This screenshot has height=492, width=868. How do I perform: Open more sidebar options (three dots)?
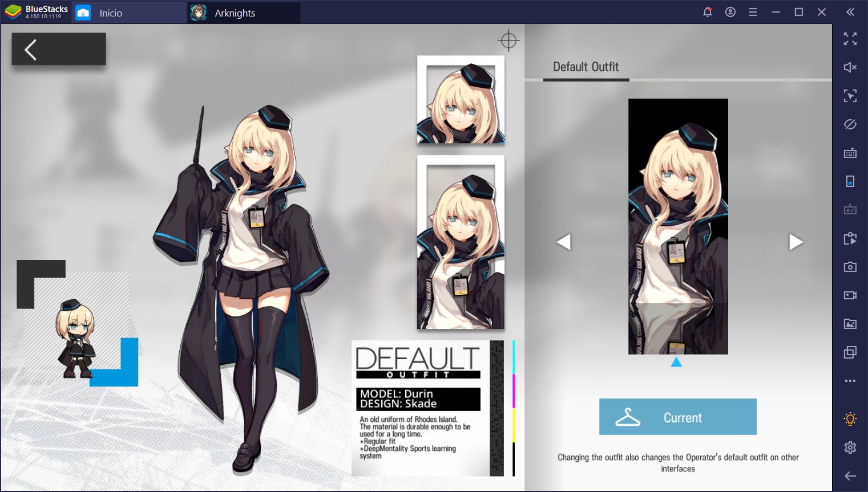tap(850, 381)
